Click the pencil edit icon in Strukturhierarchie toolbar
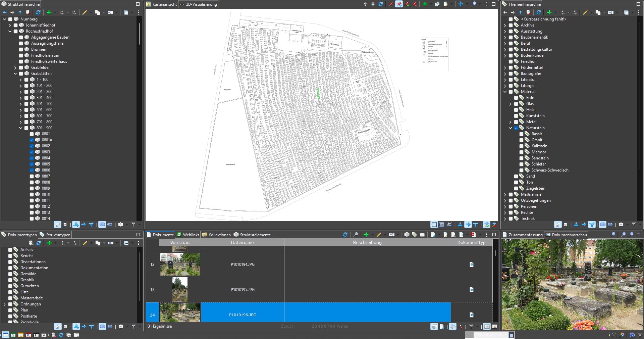Viewport: 644px width, 339px height. [x=85, y=12]
